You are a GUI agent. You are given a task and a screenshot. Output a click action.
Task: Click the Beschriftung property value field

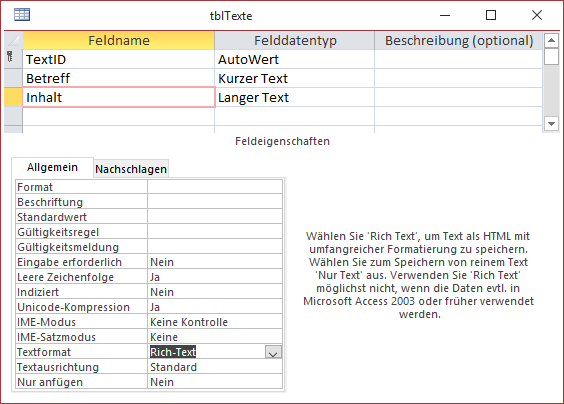click(x=215, y=202)
